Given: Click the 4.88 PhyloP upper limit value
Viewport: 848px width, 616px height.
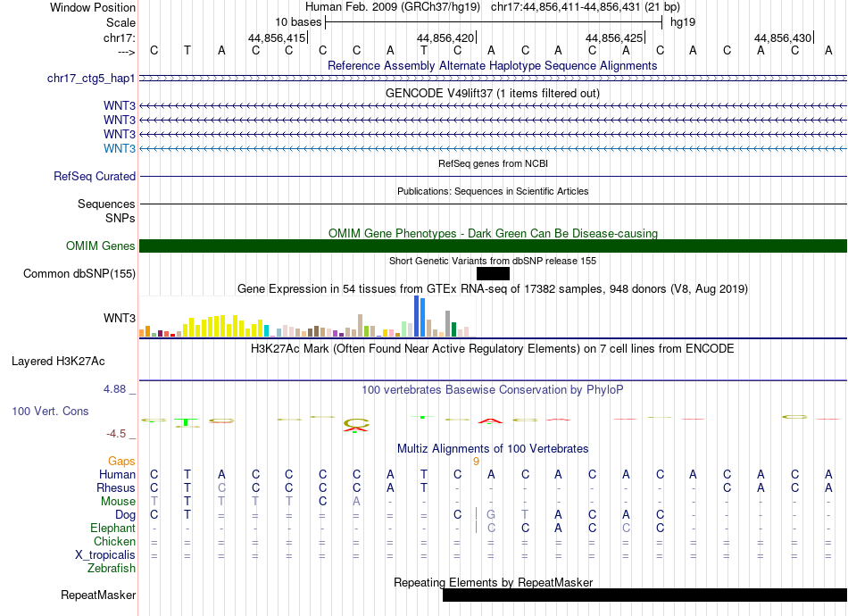Looking at the screenshot, I should click(x=114, y=389).
